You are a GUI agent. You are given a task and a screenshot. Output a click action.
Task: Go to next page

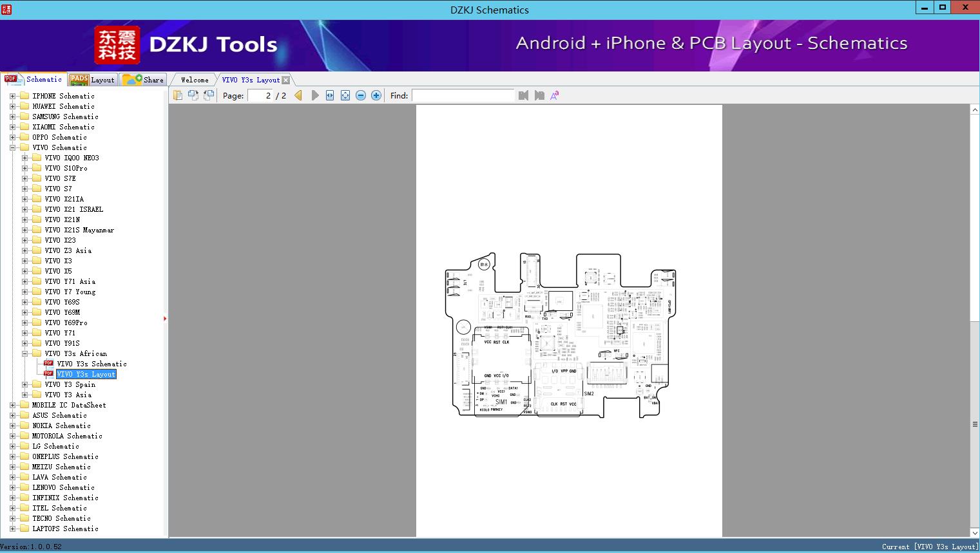click(315, 95)
